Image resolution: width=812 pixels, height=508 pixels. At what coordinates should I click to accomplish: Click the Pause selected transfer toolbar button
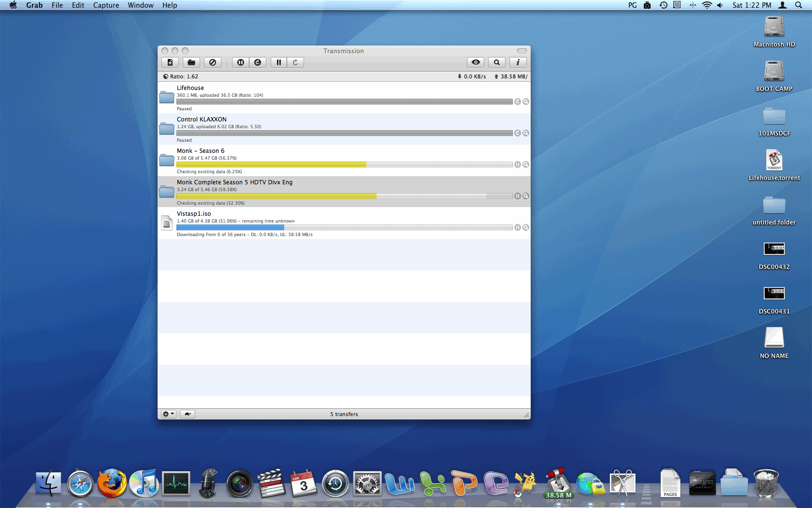pos(279,62)
